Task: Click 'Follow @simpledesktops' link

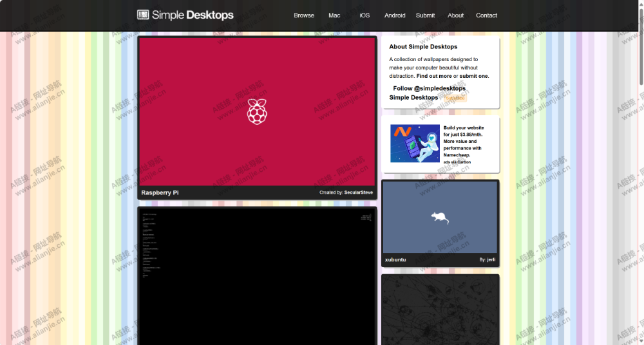Action: click(429, 88)
